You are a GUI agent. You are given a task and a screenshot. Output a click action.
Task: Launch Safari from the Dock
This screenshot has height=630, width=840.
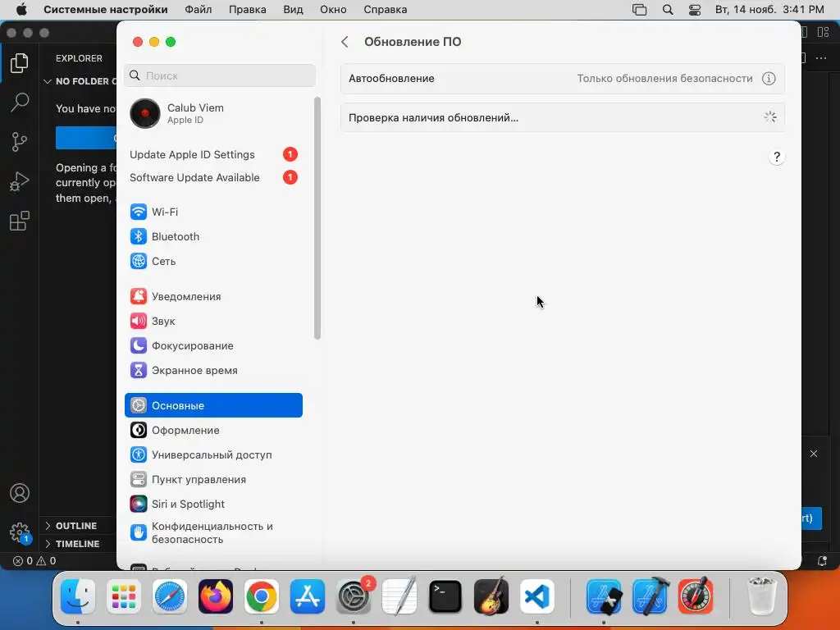coord(170,596)
